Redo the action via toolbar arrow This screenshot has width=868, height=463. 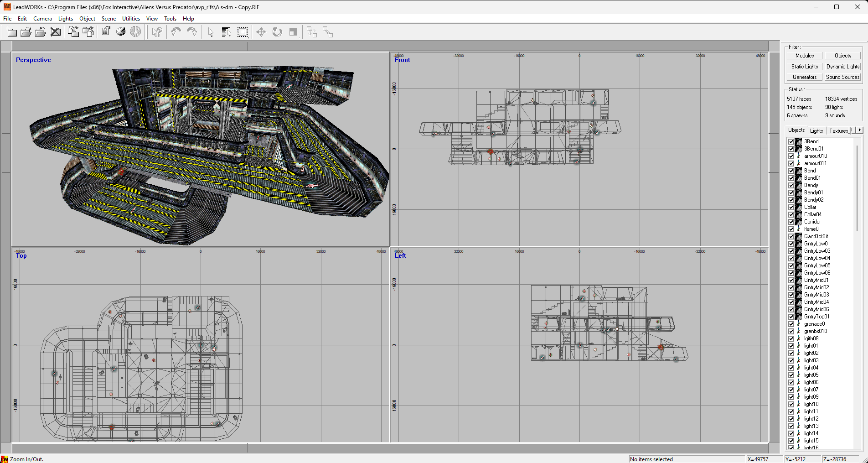[x=192, y=32]
